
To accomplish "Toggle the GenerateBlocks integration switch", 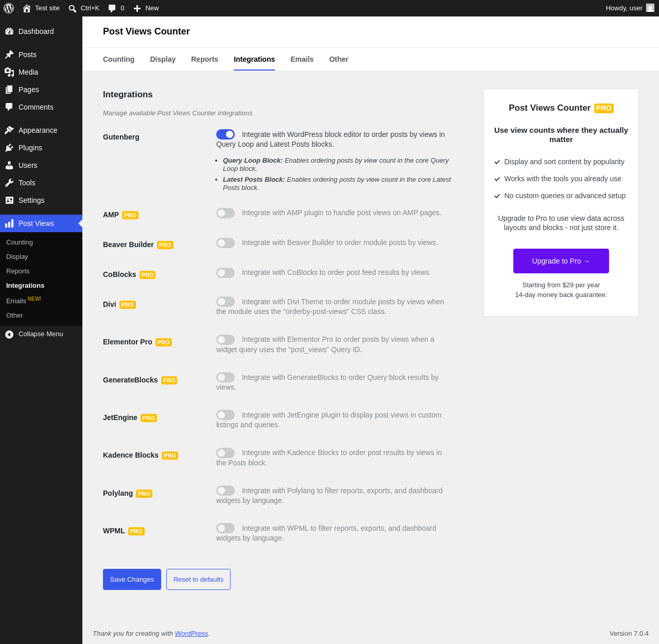I will 226,377.
